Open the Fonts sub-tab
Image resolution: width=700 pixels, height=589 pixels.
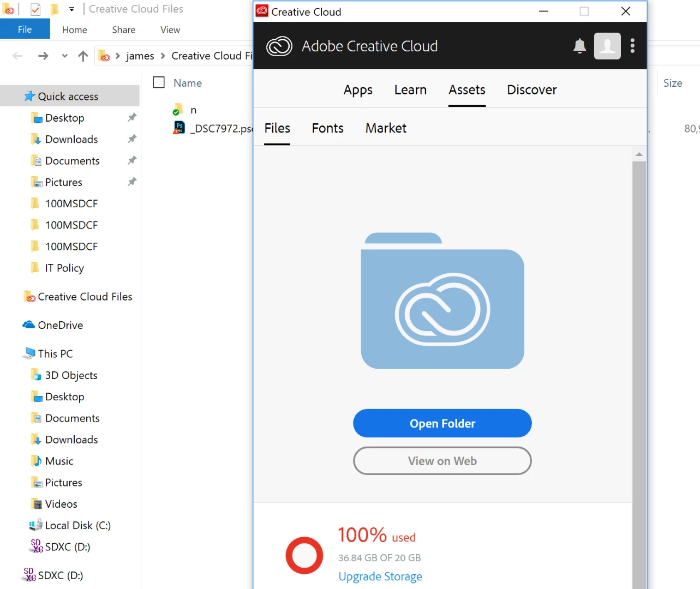(x=328, y=128)
